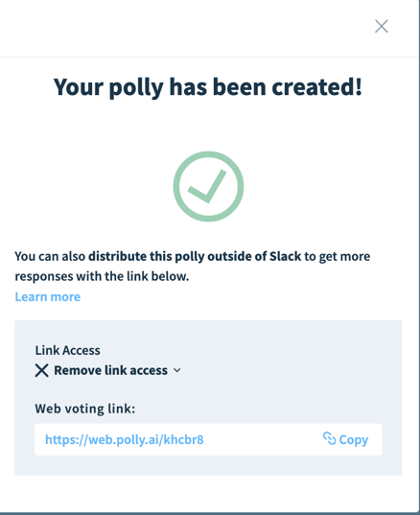Select the Remove link access text

110,370
